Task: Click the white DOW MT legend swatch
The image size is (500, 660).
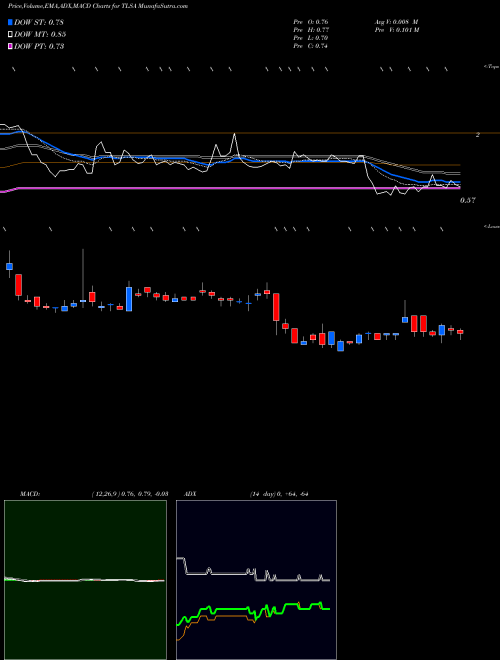Action: click(x=10, y=34)
